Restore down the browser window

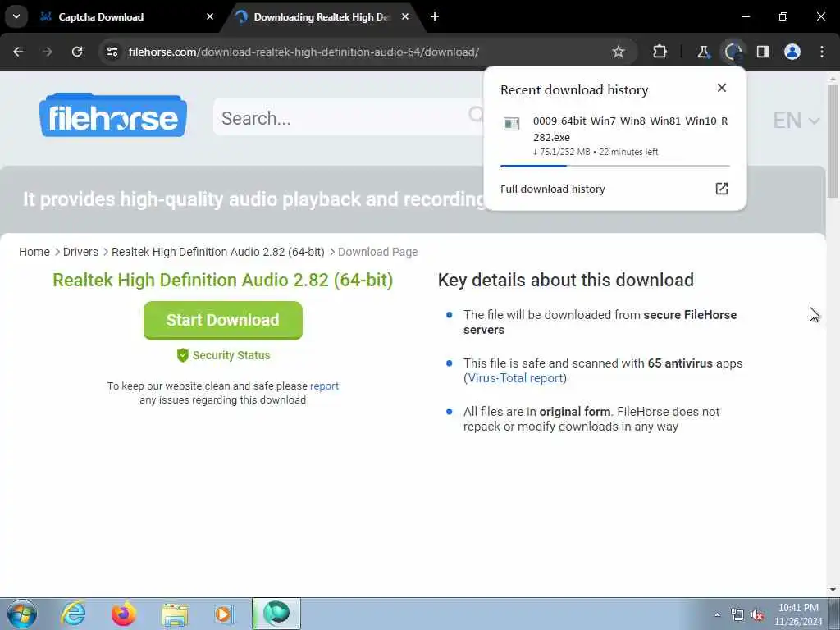click(783, 16)
